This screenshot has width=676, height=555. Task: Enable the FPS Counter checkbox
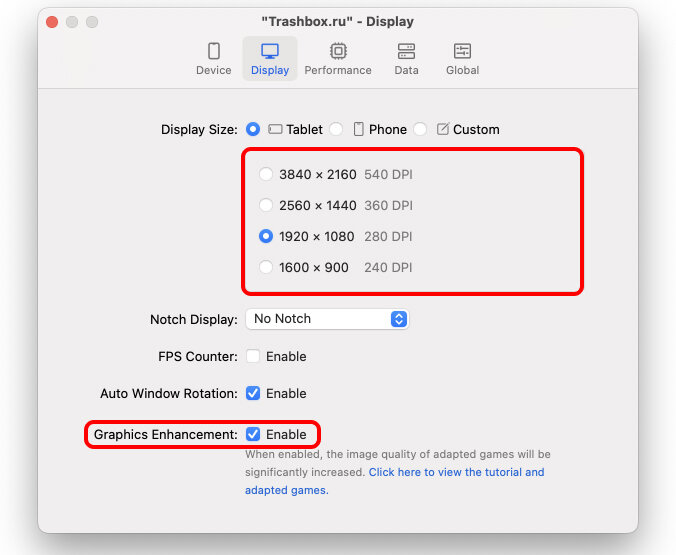[x=253, y=356]
